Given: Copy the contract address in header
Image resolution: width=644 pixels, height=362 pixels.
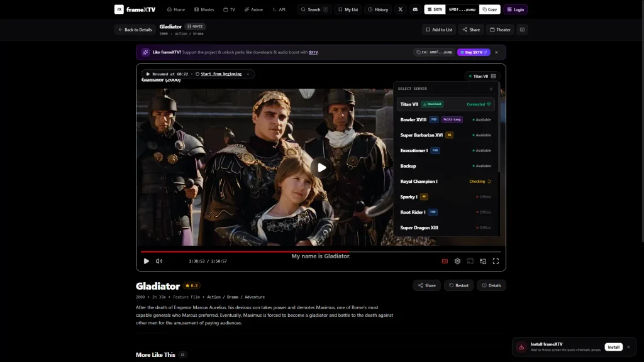Looking at the screenshot, I should 489,9.
